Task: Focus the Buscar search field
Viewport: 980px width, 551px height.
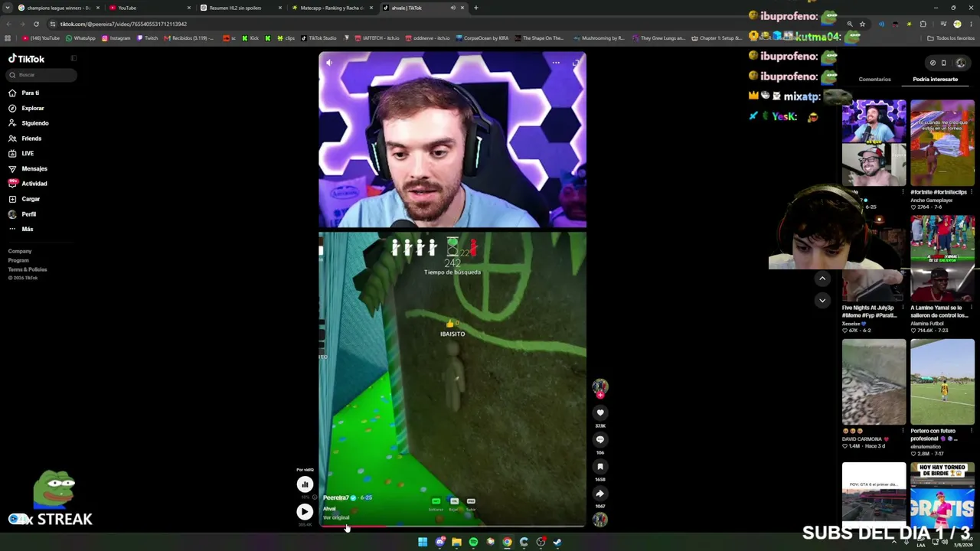Action: [41, 75]
